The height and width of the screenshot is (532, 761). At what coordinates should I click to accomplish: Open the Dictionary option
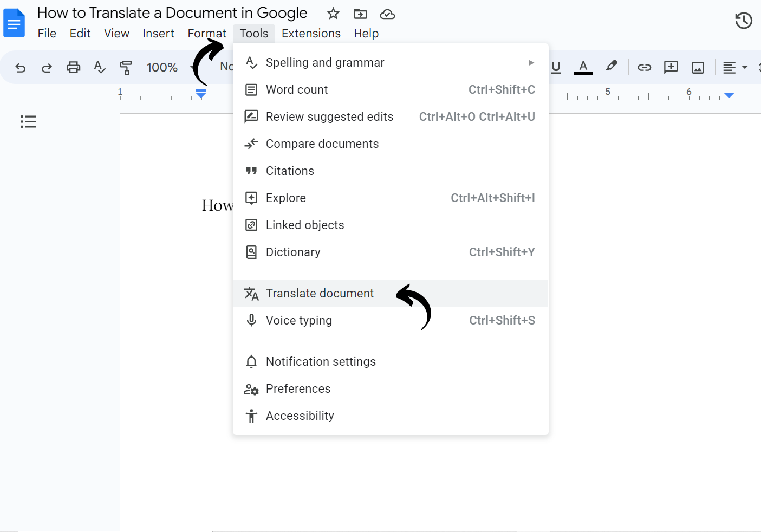point(391,252)
